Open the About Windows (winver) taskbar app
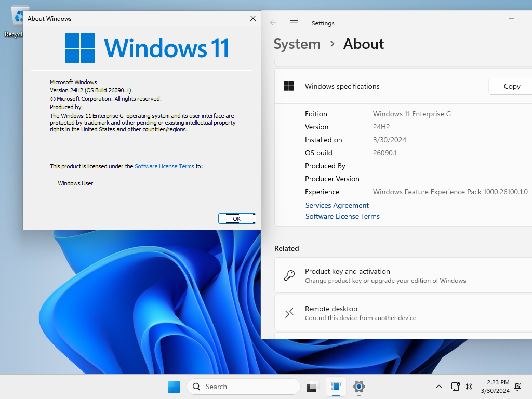This screenshot has height=399, width=532. click(336, 387)
